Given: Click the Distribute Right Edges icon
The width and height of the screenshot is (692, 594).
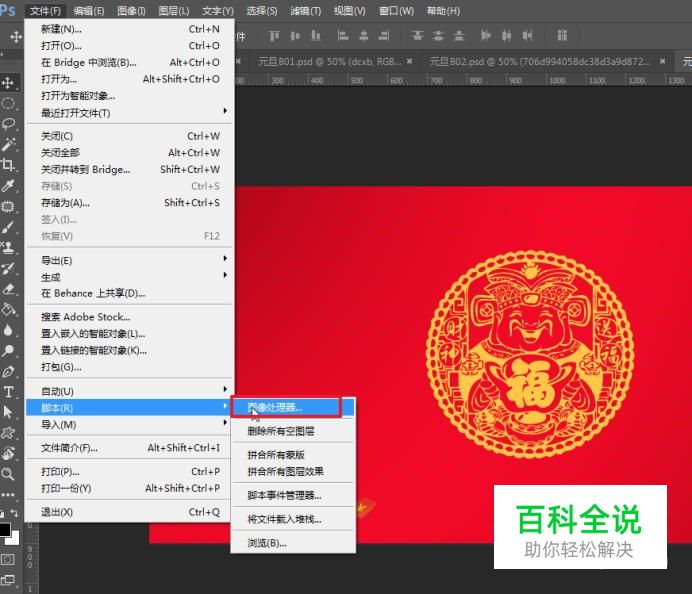Looking at the screenshot, I should pyautogui.click(x=527, y=36).
